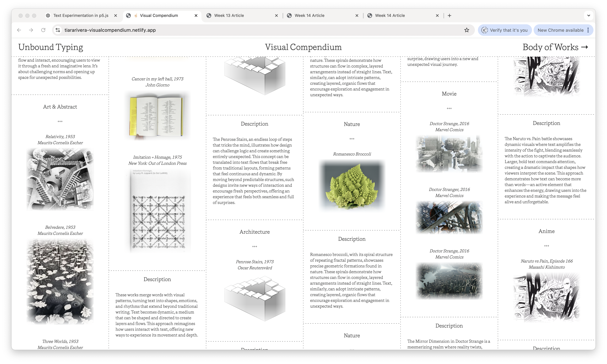Click the Penrose Stairs image under Oscar Reutersvärd

(254, 298)
